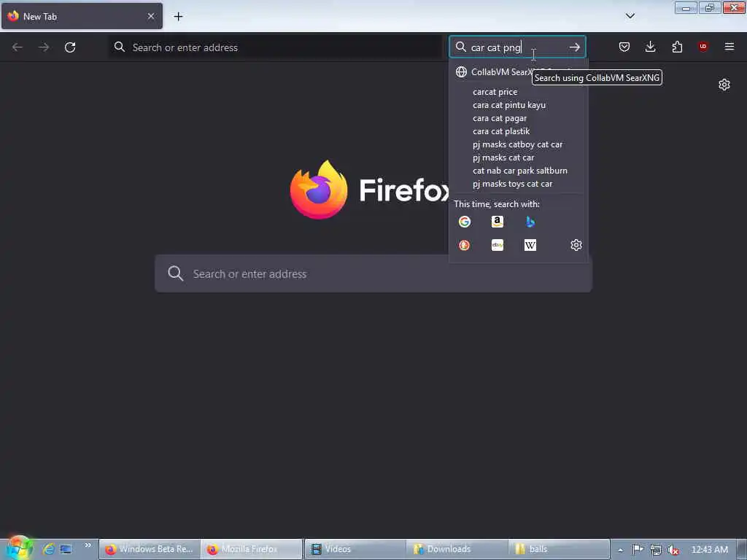Click the top address bar field
The image size is (747, 560).
click(275, 47)
